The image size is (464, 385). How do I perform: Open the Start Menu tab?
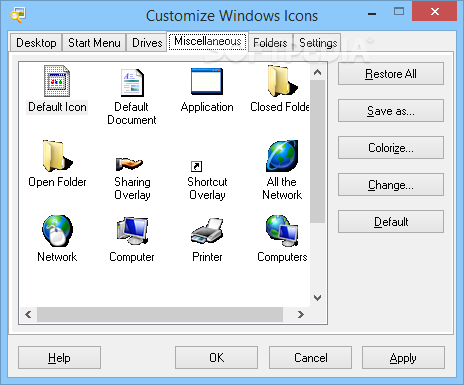tap(94, 43)
